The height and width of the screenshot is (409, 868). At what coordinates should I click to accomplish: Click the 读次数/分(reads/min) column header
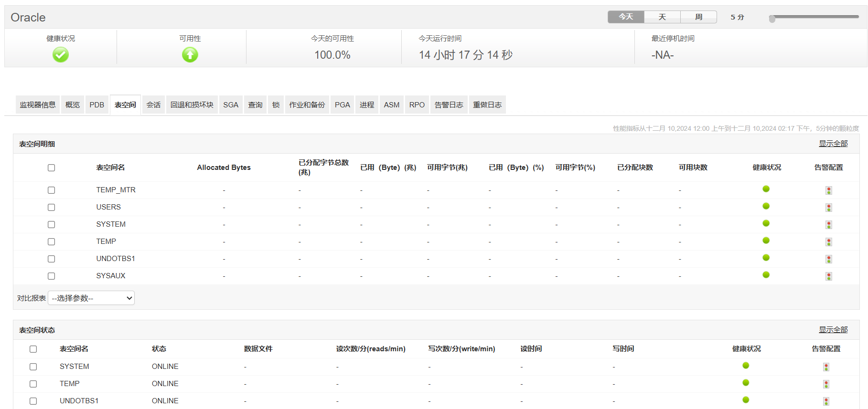pos(371,349)
